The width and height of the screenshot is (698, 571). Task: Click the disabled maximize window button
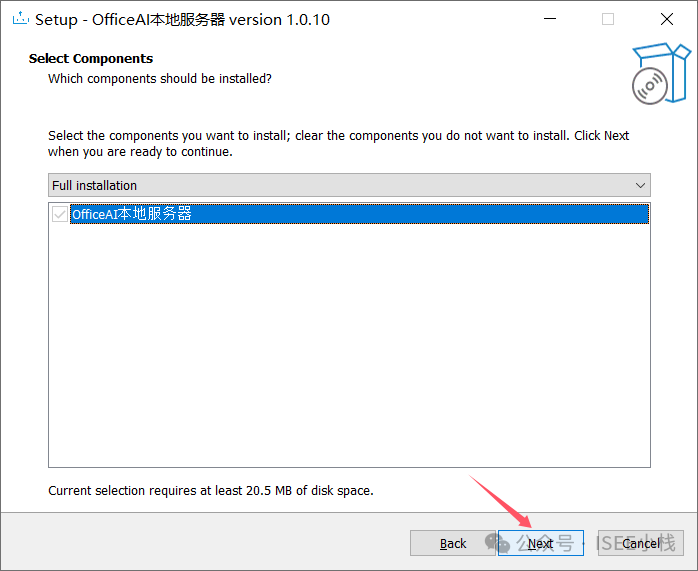(608, 19)
